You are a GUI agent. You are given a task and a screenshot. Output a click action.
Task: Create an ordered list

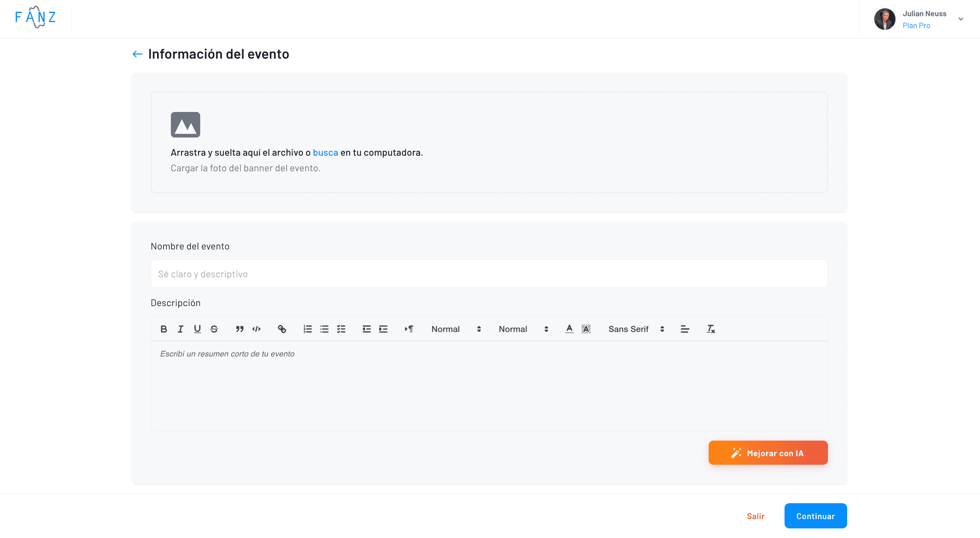tap(307, 329)
